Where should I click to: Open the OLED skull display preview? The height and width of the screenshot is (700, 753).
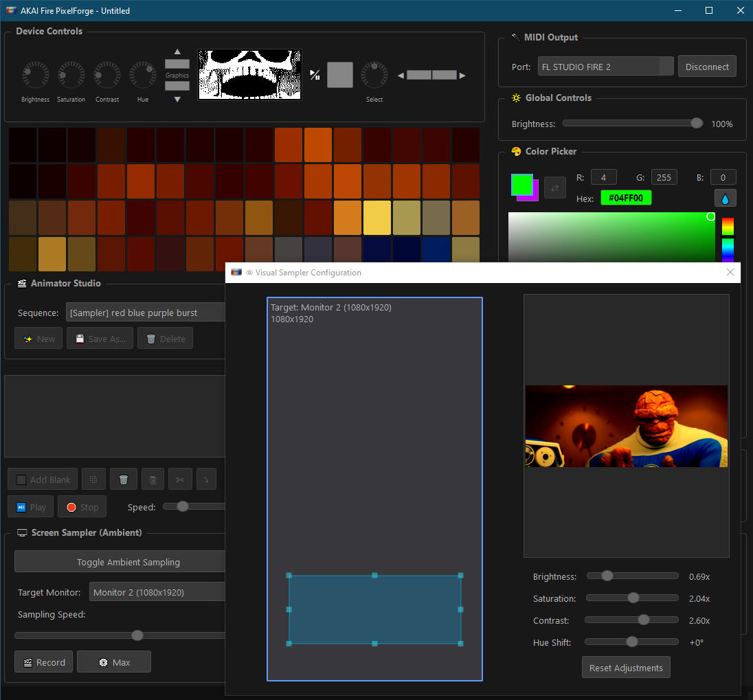249,75
